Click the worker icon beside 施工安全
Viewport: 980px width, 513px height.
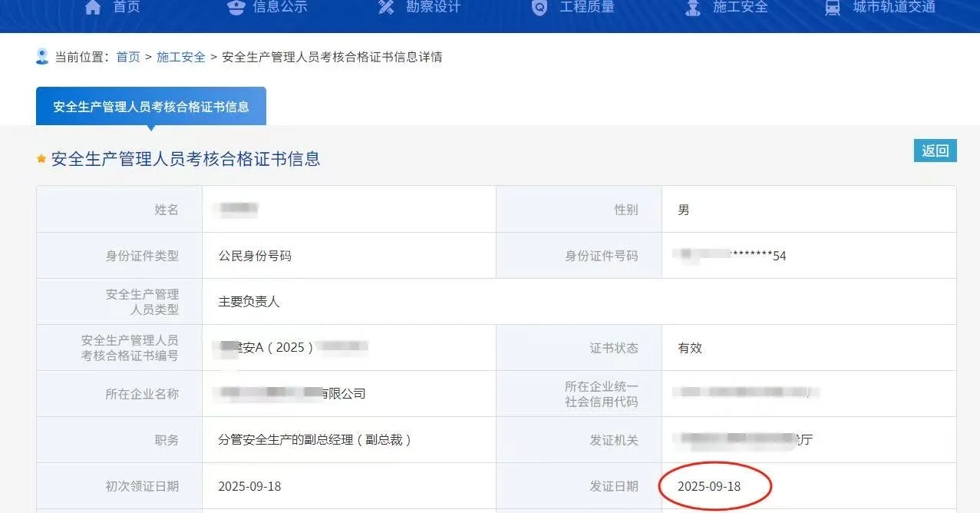693,7
